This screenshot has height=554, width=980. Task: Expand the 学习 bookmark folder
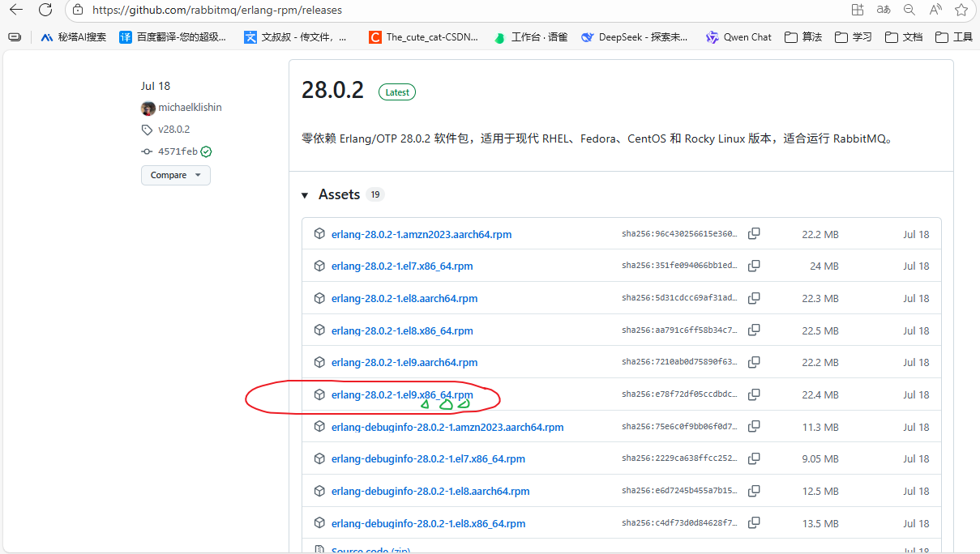[x=854, y=37]
